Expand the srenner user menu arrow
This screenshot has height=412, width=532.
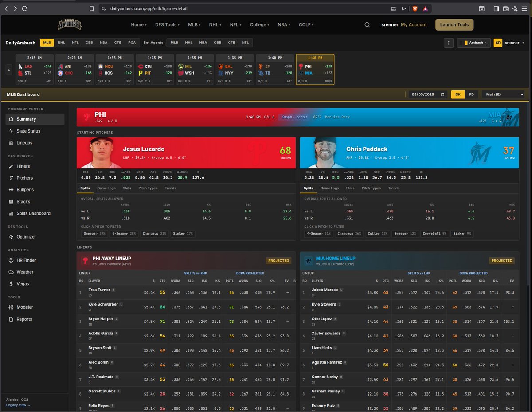pos(524,43)
